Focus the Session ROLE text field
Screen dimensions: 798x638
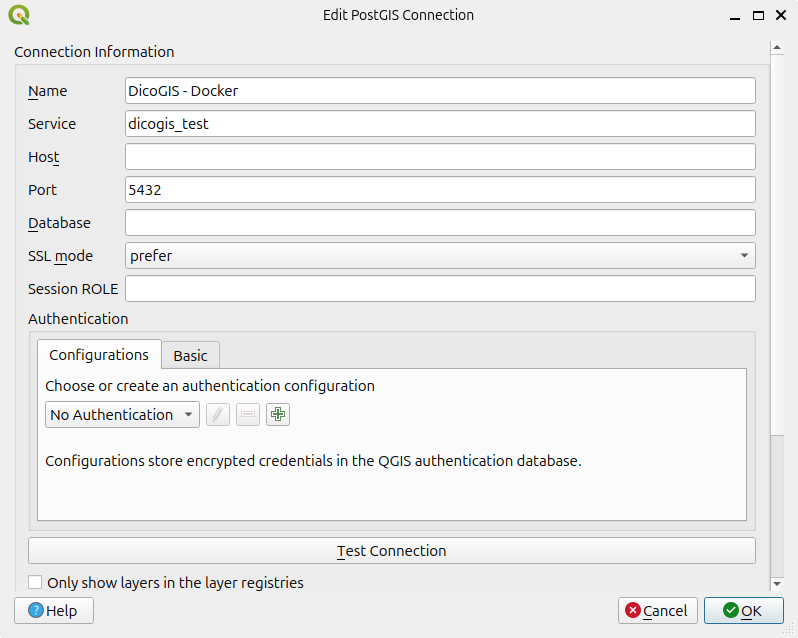point(440,288)
